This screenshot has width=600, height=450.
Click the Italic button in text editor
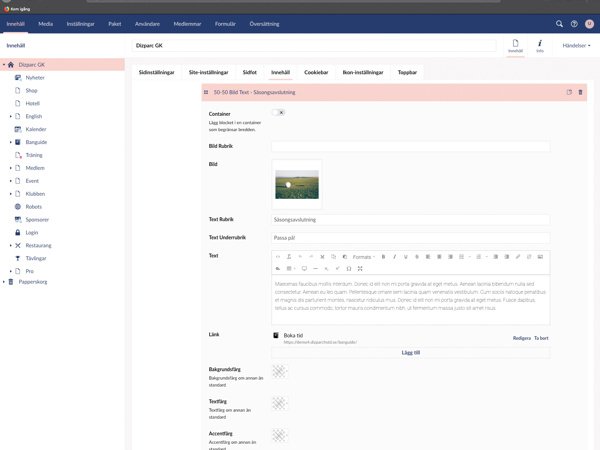coord(394,257)
